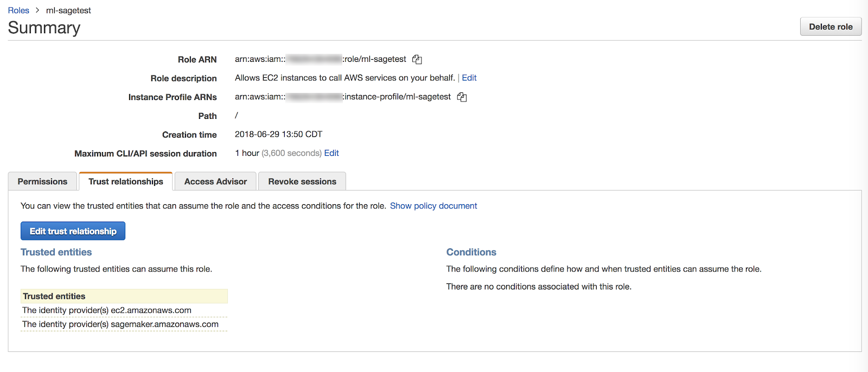Click the Edit trust relationship button
The height and width of the screenshot is (372, 868).
point(73,231)
